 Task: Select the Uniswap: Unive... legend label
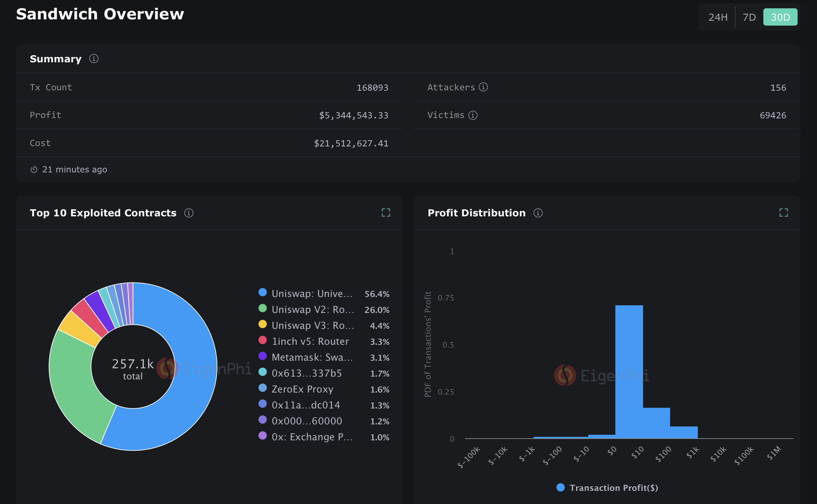tap(312, 294)
